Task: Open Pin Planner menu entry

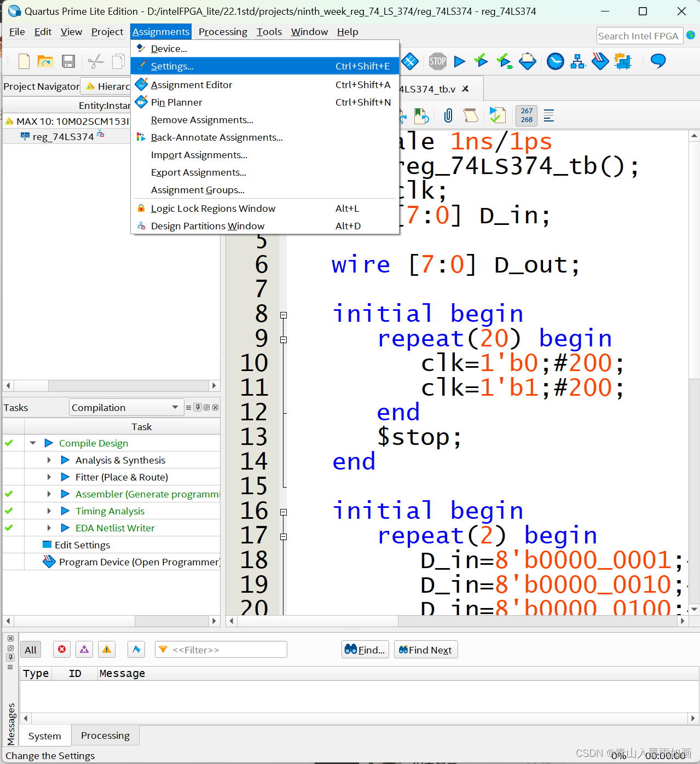Action: coord(265,102)
